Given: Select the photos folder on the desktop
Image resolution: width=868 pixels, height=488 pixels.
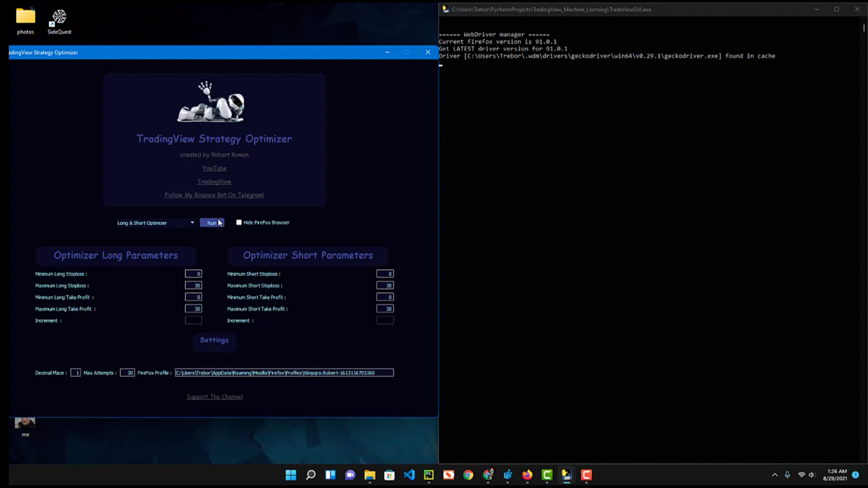Looking at the screenshot, I should coord(25,21).
